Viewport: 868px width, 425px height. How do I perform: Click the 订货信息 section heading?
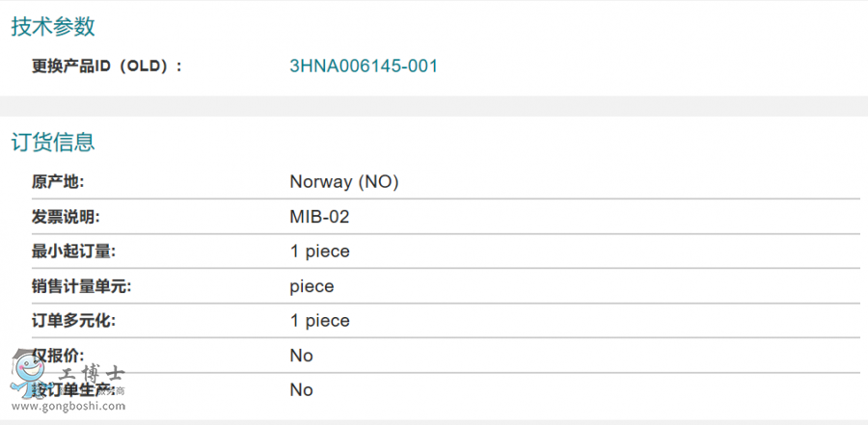(x=53, y=143)
